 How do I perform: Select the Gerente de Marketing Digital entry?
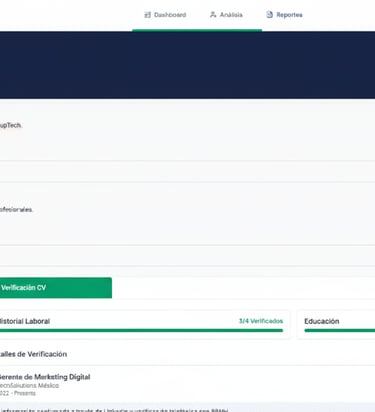(x=45, y=377)
